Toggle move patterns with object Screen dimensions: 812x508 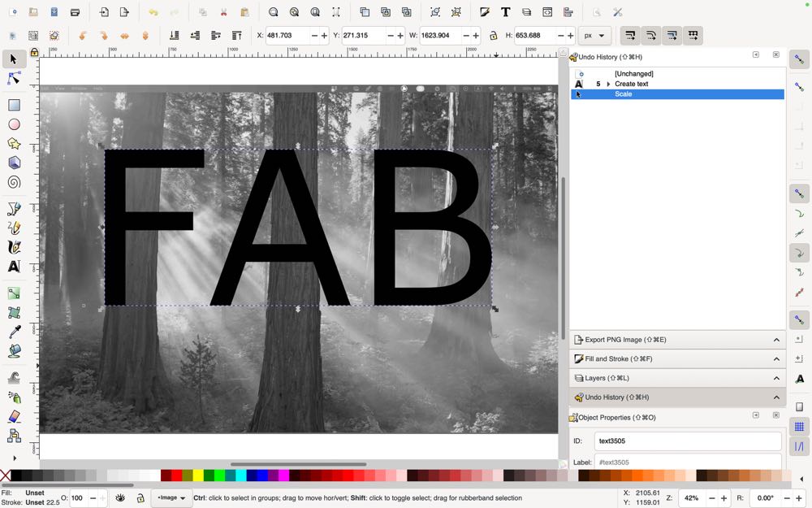693,35
